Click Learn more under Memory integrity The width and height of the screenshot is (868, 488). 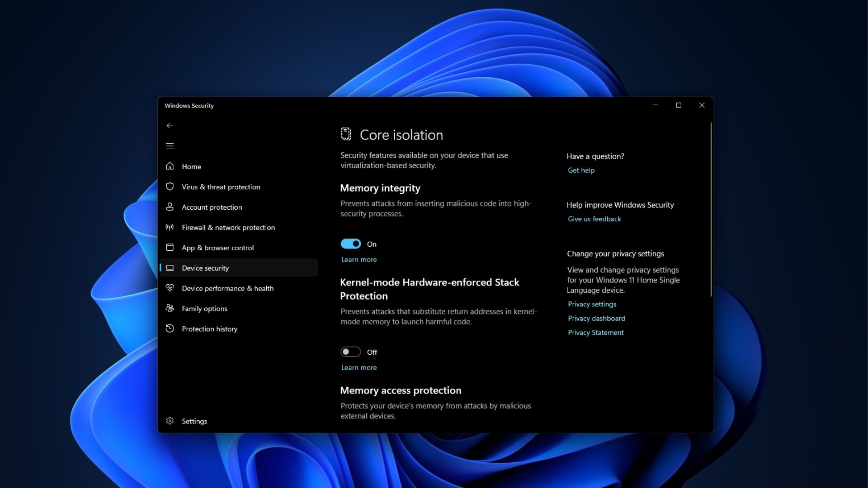click(359, 259)
